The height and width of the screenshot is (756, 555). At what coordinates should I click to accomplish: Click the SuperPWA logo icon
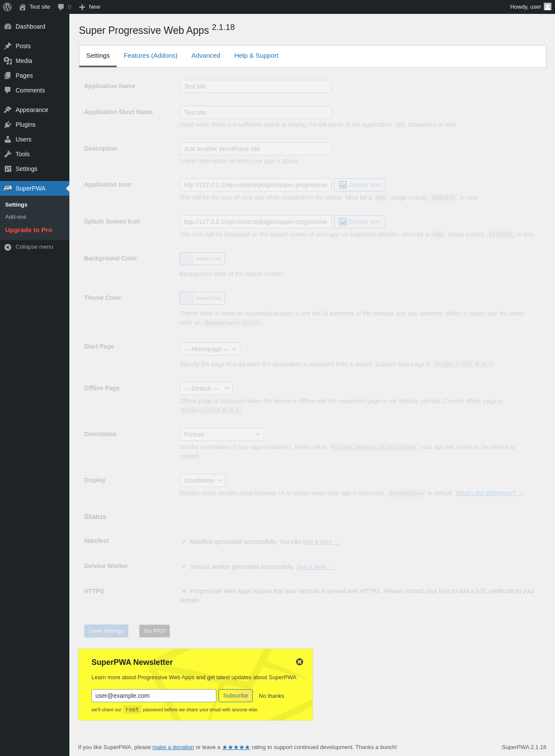tap(8, 188)
